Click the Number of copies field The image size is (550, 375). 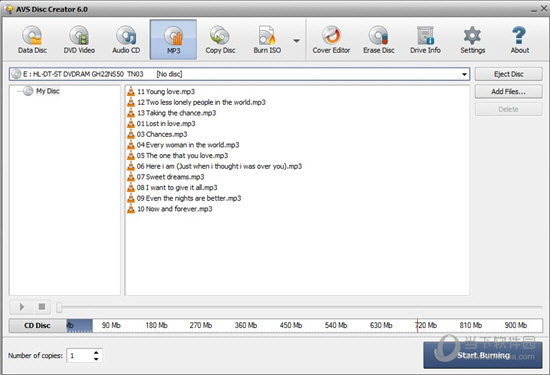[x=80, y=356]
